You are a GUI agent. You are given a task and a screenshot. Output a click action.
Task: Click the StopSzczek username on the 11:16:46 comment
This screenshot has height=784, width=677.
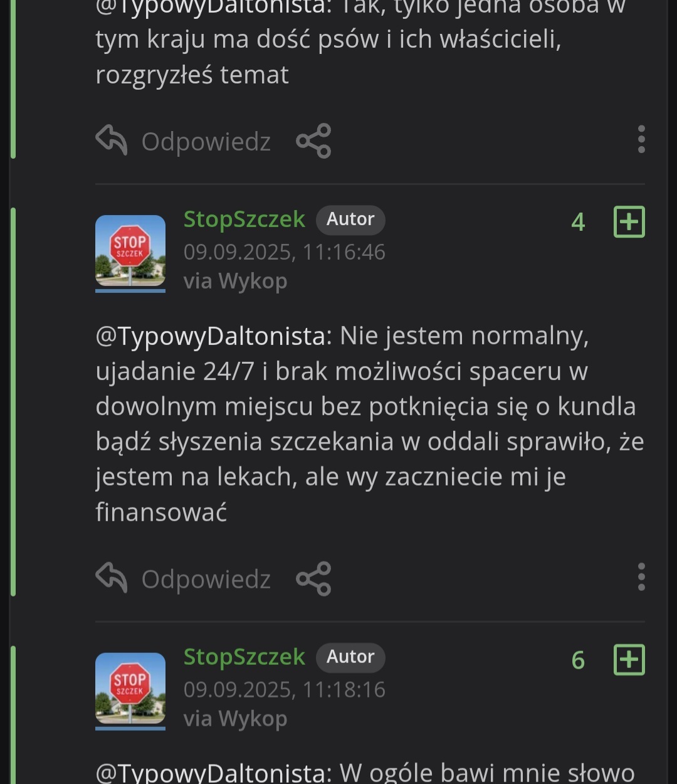(x=244, y=220)
